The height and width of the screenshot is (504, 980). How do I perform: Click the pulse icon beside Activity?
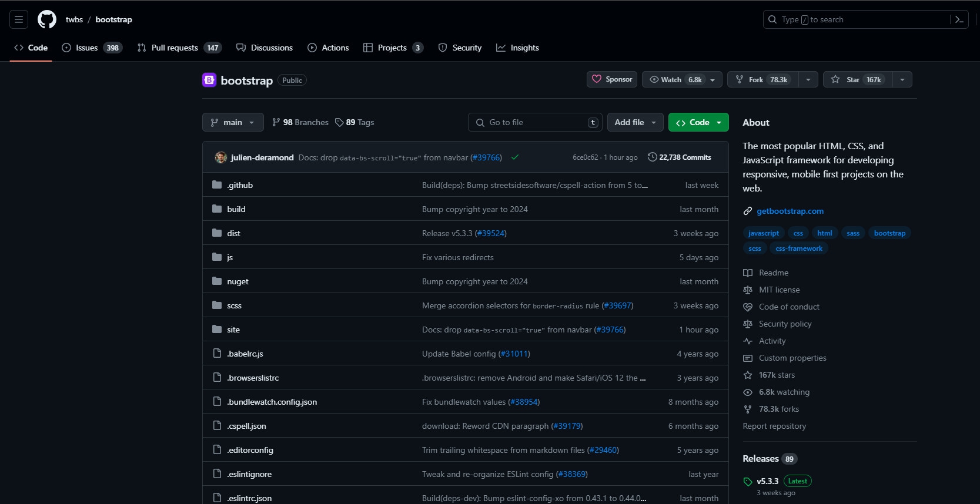[748, 341]
